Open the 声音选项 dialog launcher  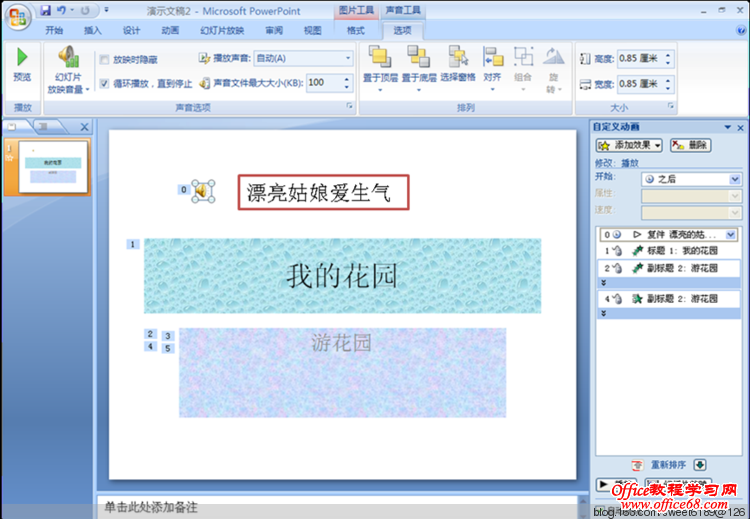click(x=350, y=106)
